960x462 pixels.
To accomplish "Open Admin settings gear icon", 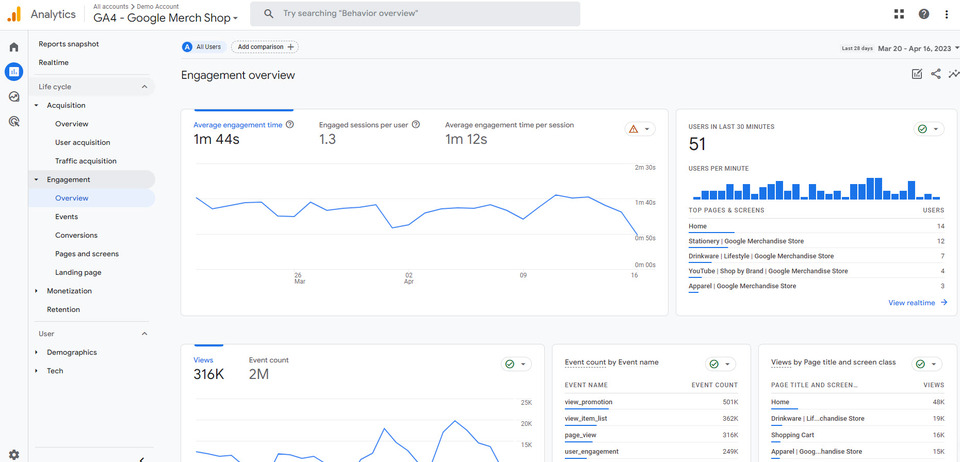I will (x=14, y=454).
